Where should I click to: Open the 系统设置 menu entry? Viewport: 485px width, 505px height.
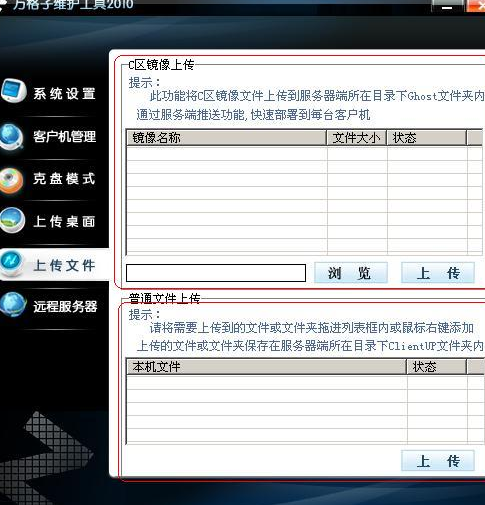pos(64,94)
